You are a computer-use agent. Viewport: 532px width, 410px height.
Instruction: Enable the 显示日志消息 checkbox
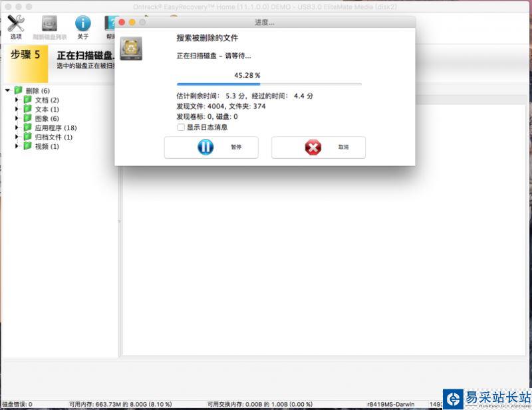(181, 128)
